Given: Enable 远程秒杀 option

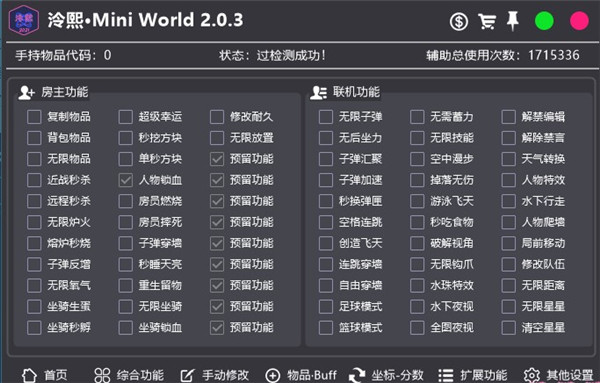Looking at the screenshot, I should [x=34, y=201].
